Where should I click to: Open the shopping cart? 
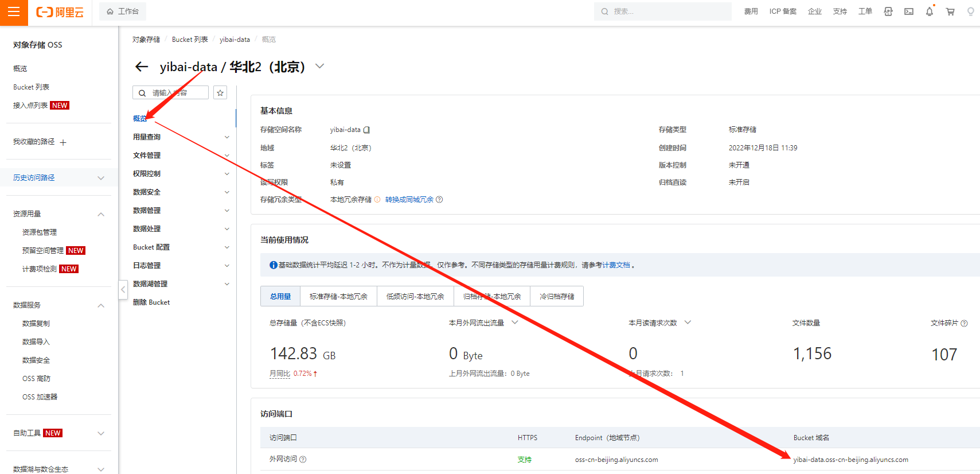[950, 11]
